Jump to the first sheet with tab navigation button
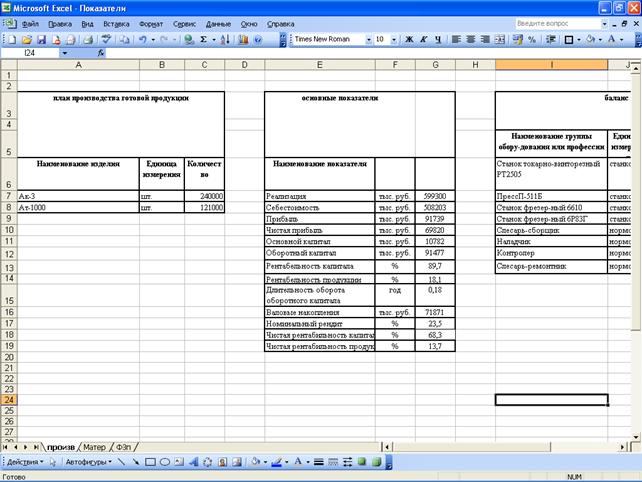The height and width of the screenshot is (482, 642). (x=5, y=447)
